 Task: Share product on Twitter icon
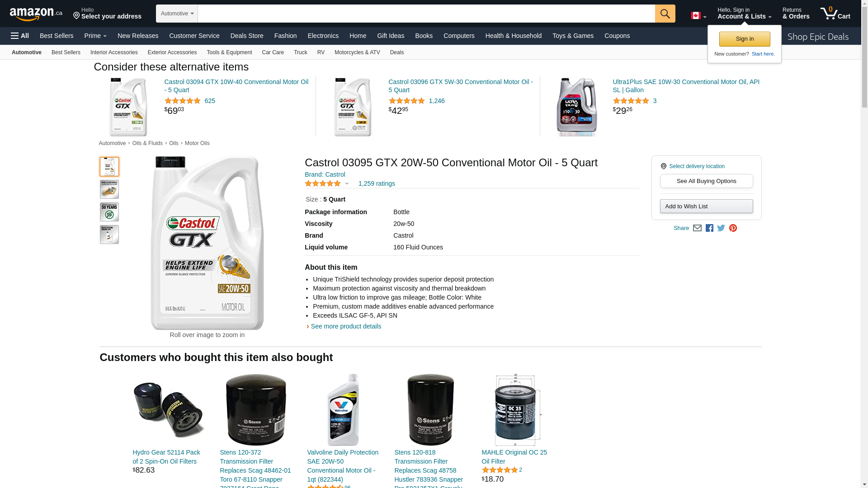[721, 228]
